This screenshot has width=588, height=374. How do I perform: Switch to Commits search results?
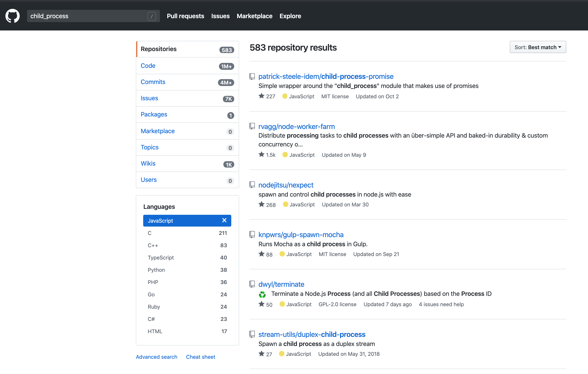point(153,82)
